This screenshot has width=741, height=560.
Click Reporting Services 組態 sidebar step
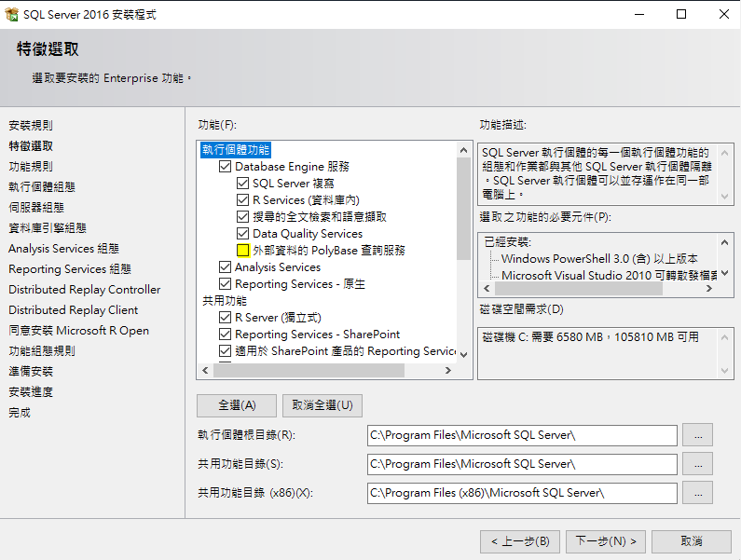point(70,269)
